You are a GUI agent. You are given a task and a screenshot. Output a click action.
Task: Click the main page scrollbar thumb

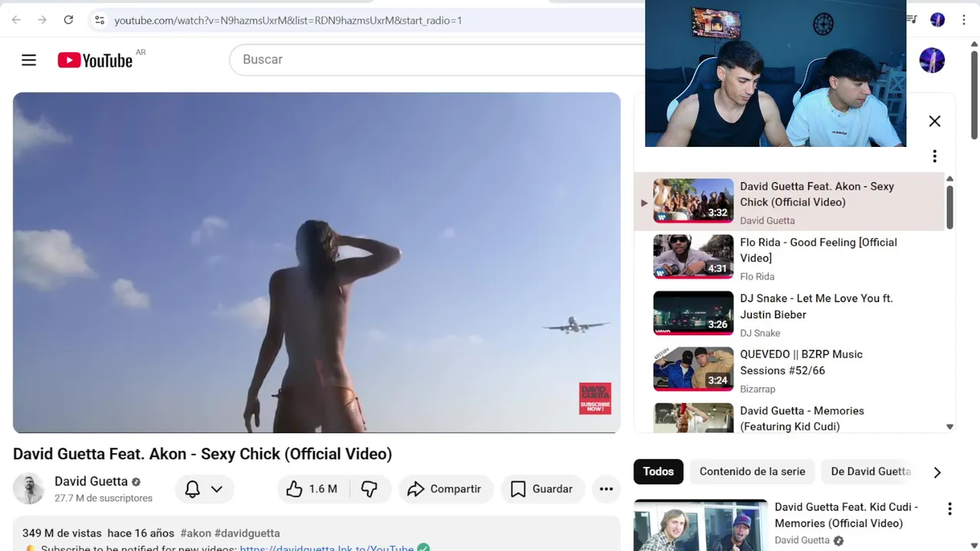[974, 95]
